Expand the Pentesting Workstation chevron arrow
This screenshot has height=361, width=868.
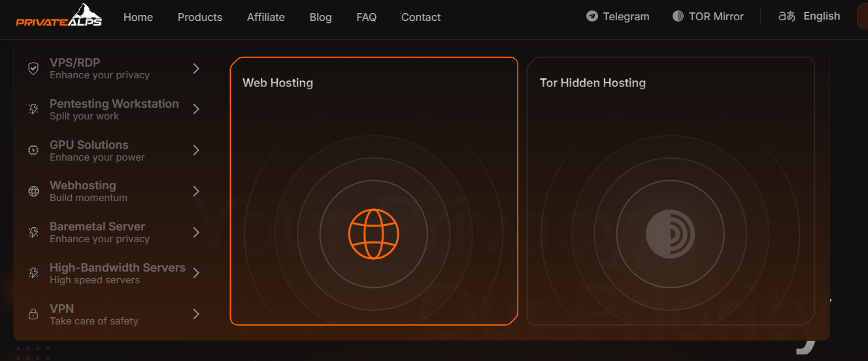[196, 109]
